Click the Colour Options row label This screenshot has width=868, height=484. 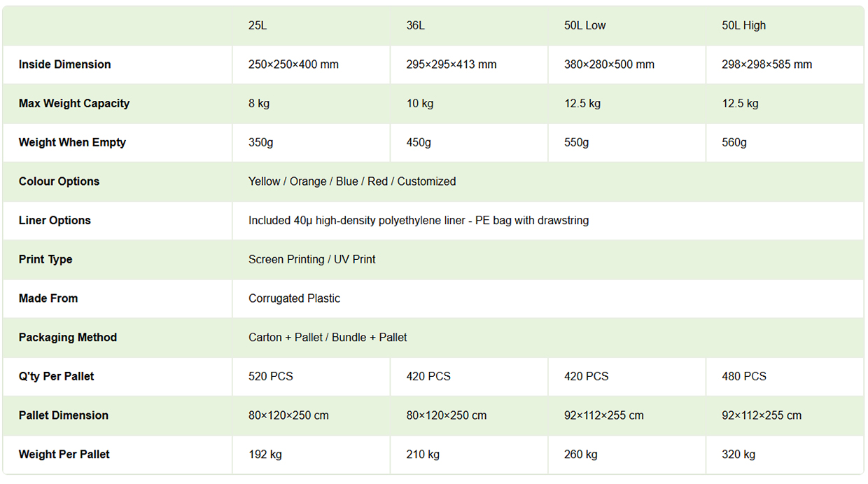coord(59,181)
